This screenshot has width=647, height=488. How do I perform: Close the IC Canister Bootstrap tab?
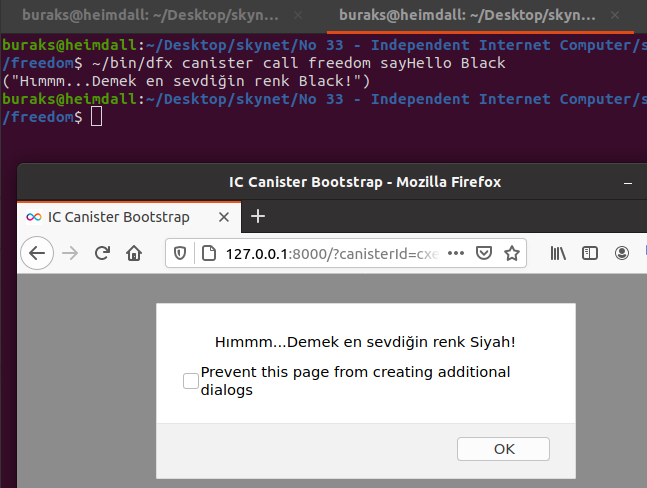point(224,217)
